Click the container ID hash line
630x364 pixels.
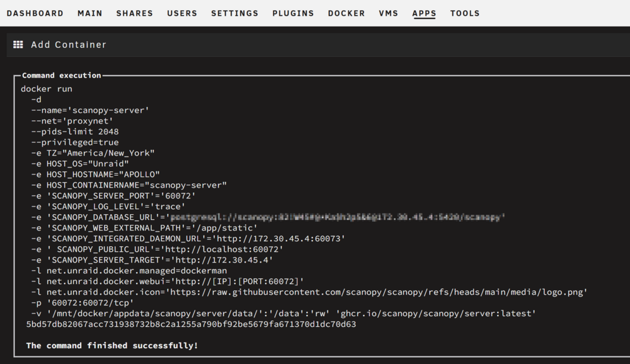pyautogui.click(x=192, y=324)
